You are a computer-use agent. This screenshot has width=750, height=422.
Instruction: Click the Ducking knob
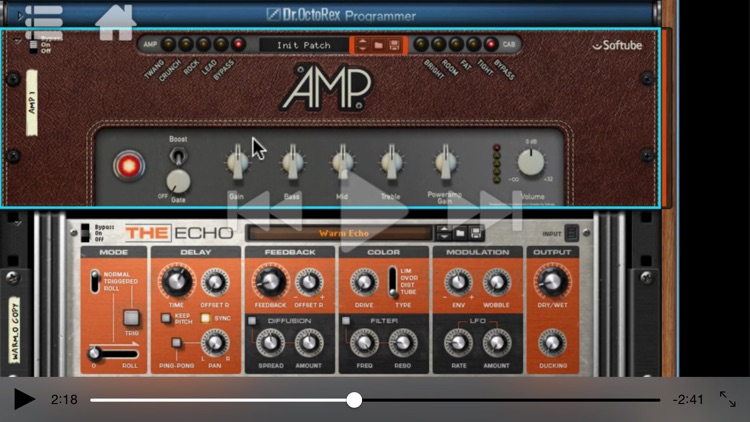(552, 343)
